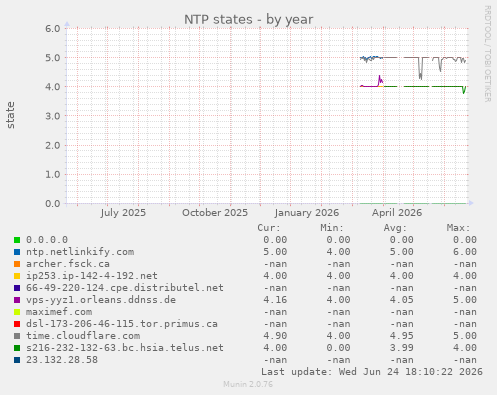Click s216-232-132-63 average value 3.99
497x395 pixels.
pyautogui.click(x=402, y=348)
